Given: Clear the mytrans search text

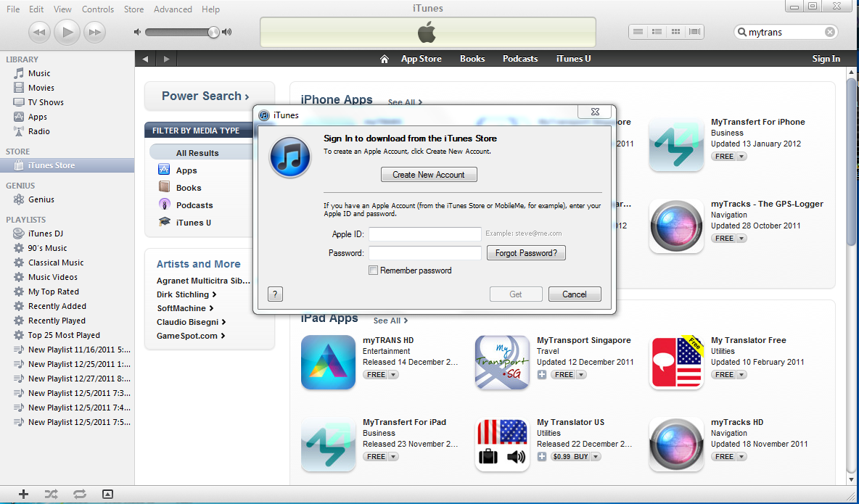Looking at the screenshot, I should pyautogui.click(x=829, y=33).
